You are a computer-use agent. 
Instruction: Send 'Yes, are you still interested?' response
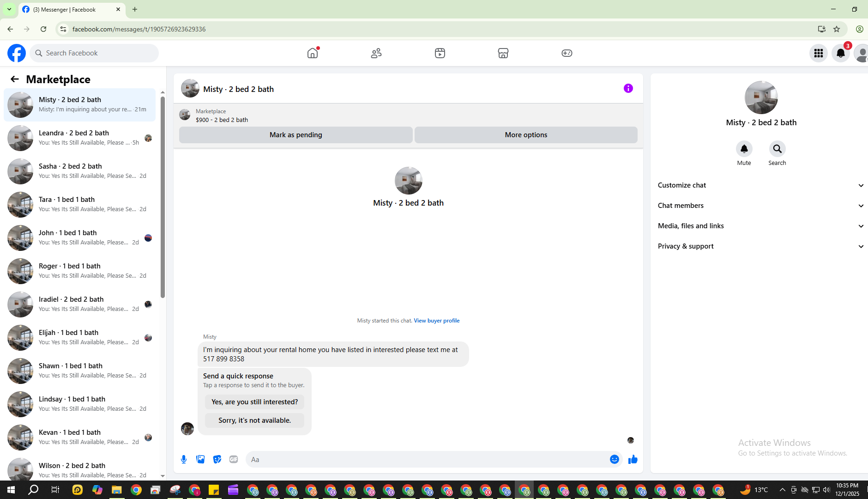tap(255, 402)
